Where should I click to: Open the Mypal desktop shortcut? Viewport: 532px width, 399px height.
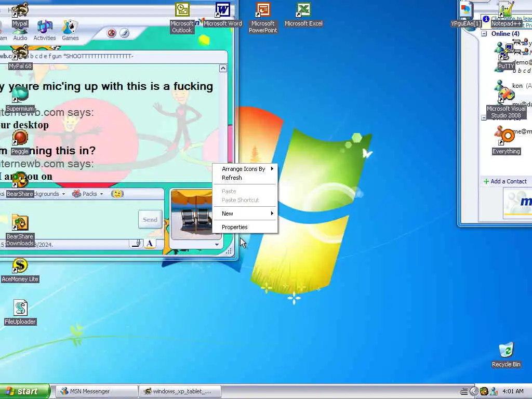[x=20, y=15]
